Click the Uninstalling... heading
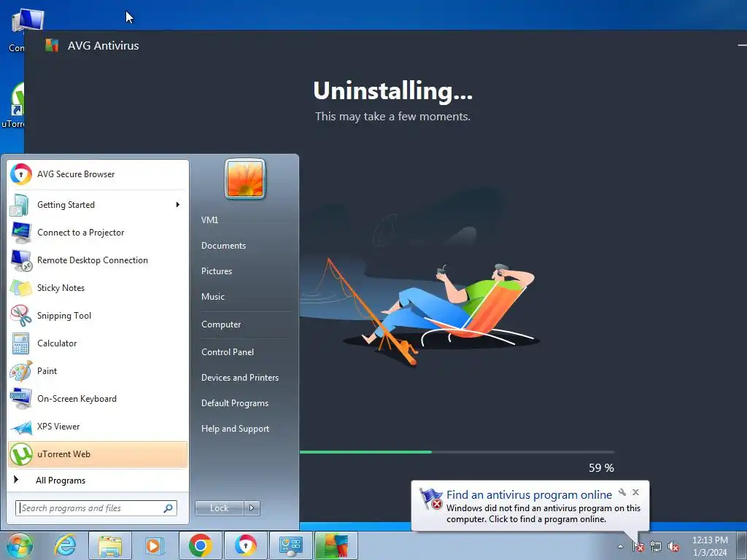Viewport: 747px width, 560px height. coord(393,90)
